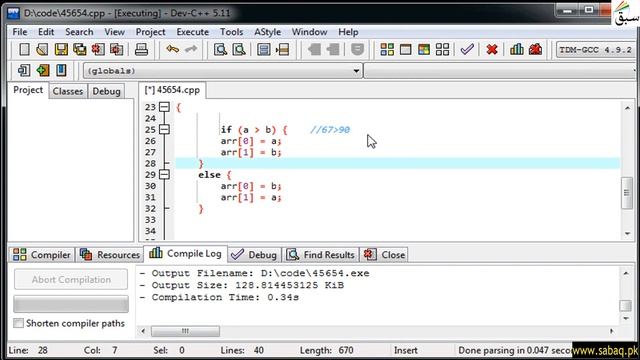Open the Edit menu
Image resolution: width=640 pixels, height=360 pixels.
(x=46, y=32)
